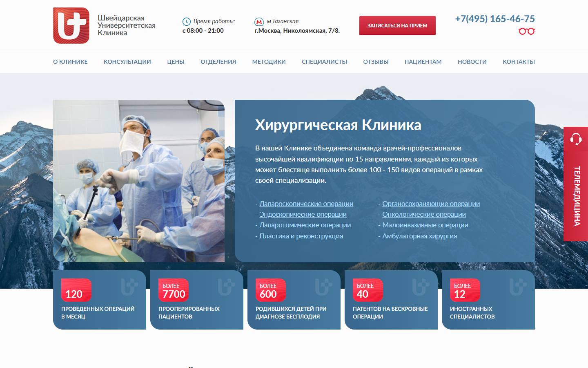The width and height of the screenshot is (588, 368).
Task: Click the Более 40 патентов card
Action: point(391,300)
